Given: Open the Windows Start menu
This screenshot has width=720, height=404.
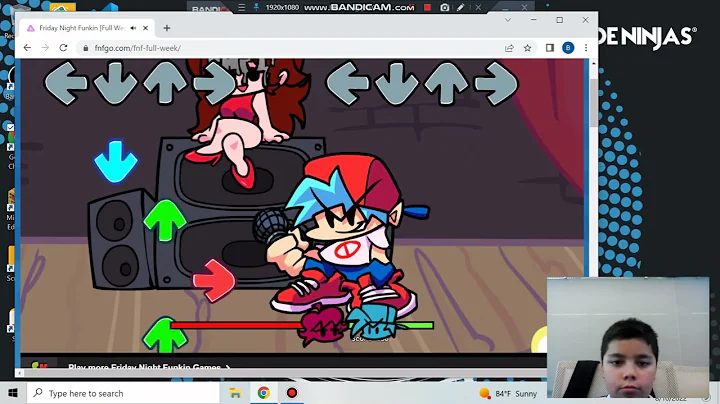Looking at the screenshot, I should point(13,393).
